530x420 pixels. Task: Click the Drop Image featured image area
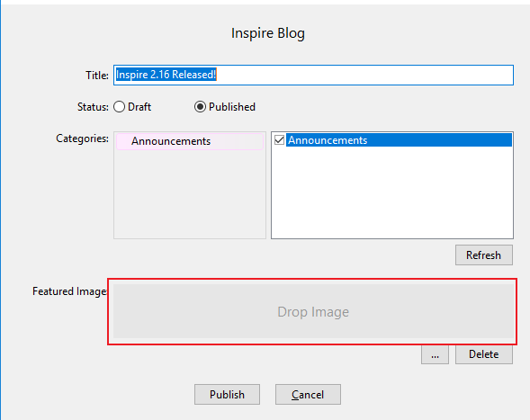coord(313,311)
